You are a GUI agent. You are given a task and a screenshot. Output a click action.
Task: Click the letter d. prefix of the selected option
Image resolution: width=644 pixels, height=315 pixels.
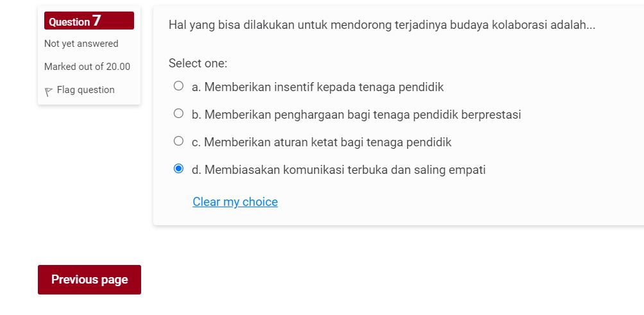(196, 169)
